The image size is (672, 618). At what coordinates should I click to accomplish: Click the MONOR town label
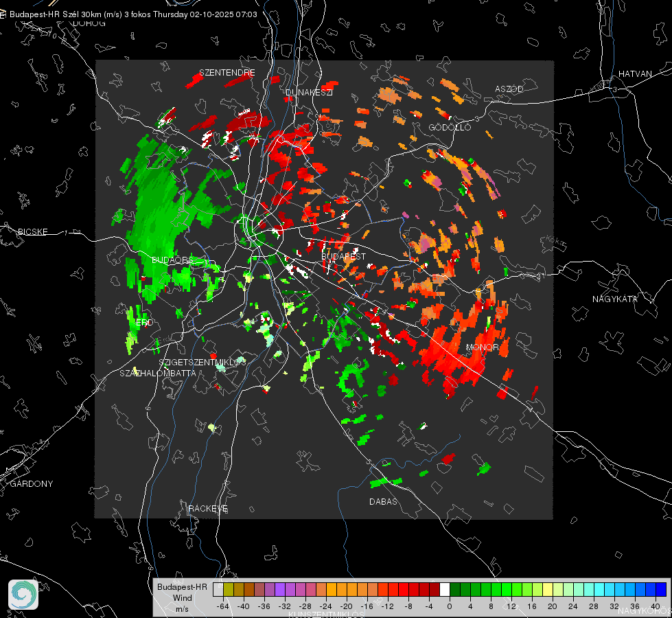482,347
